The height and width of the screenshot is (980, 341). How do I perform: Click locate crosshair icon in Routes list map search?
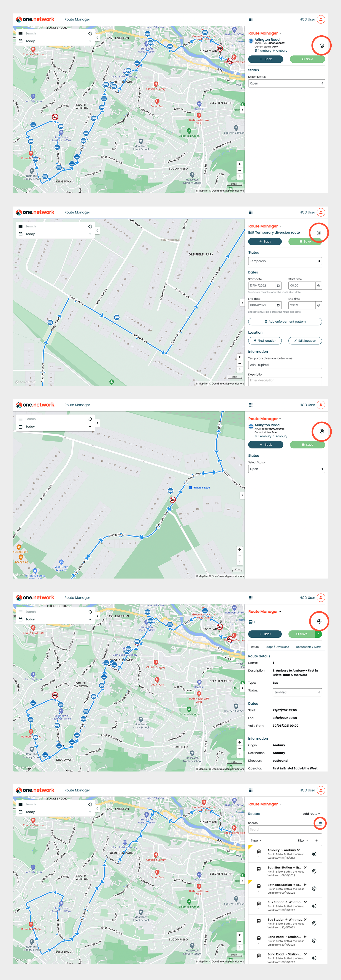[90, 805]
